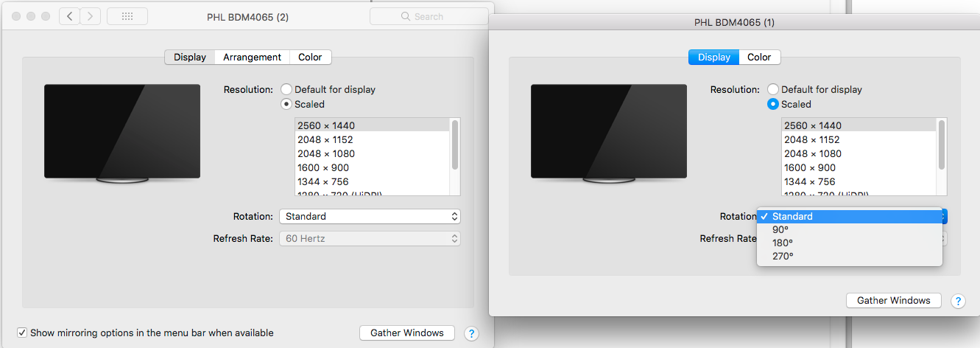Select 1344 × 756 in window (1)
This screenshot has height=348, width=980.
coord(859,181)
